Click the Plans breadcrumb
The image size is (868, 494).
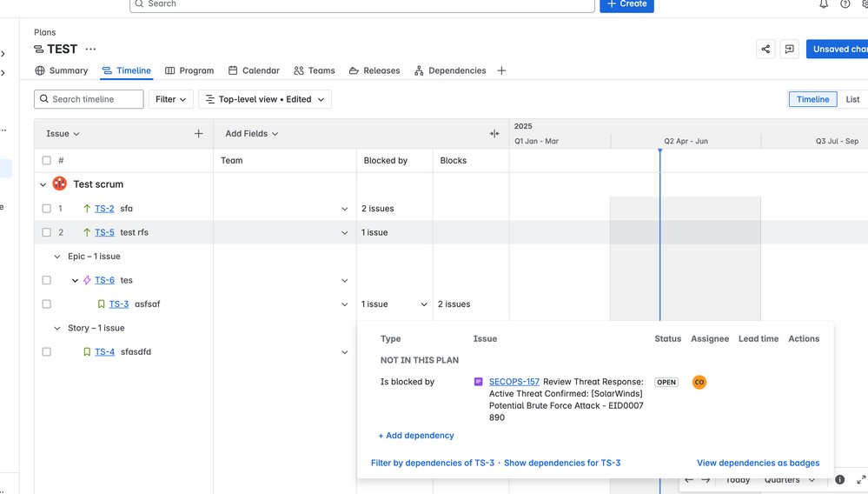(45, 32)
